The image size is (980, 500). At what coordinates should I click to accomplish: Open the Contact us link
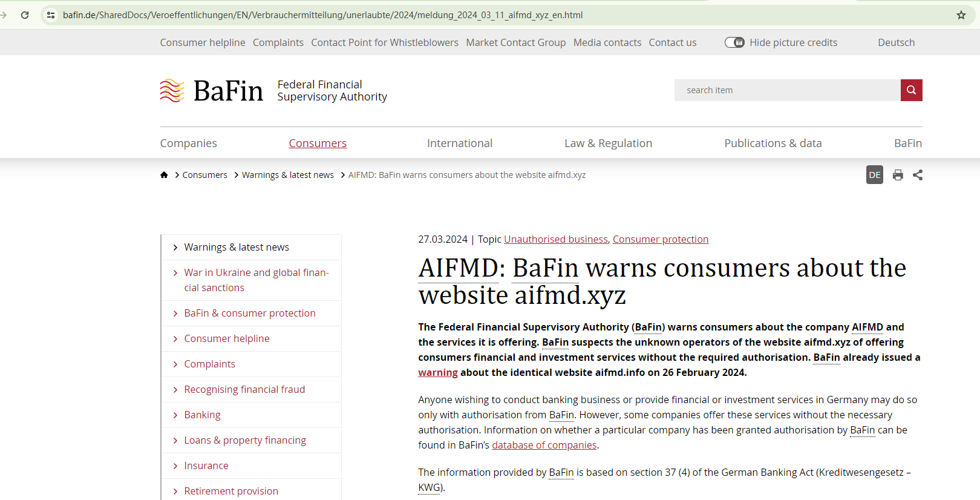[x=673, y=42]
